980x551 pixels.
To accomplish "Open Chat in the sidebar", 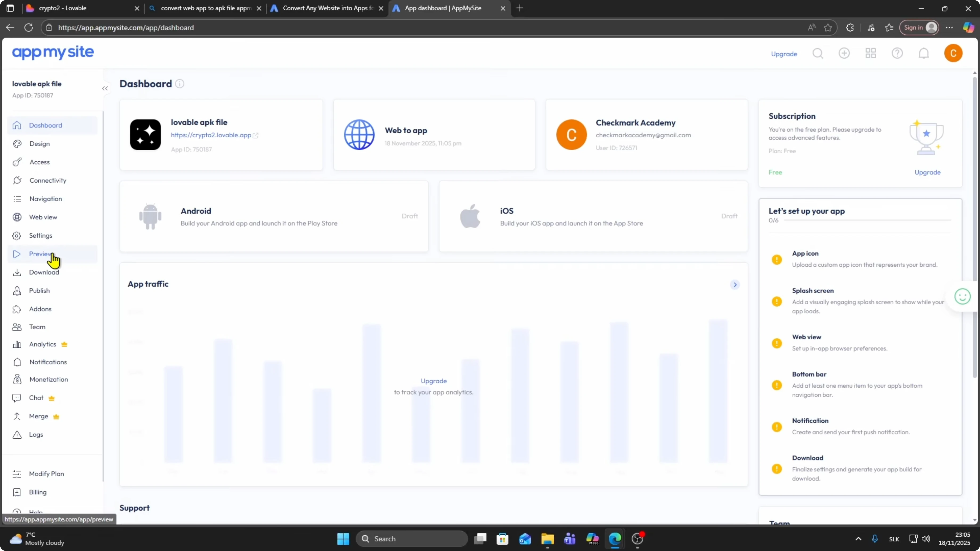I will click(52, 398).
